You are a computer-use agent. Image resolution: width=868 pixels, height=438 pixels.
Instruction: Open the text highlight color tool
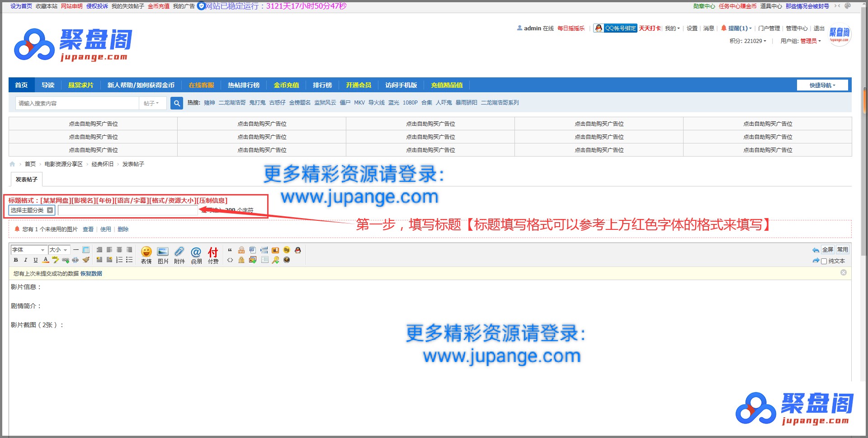56,260
